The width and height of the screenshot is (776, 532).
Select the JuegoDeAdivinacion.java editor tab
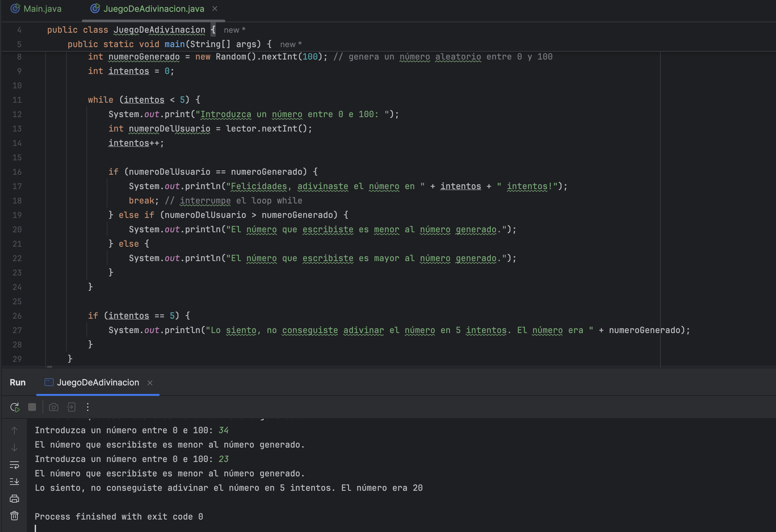154,9
